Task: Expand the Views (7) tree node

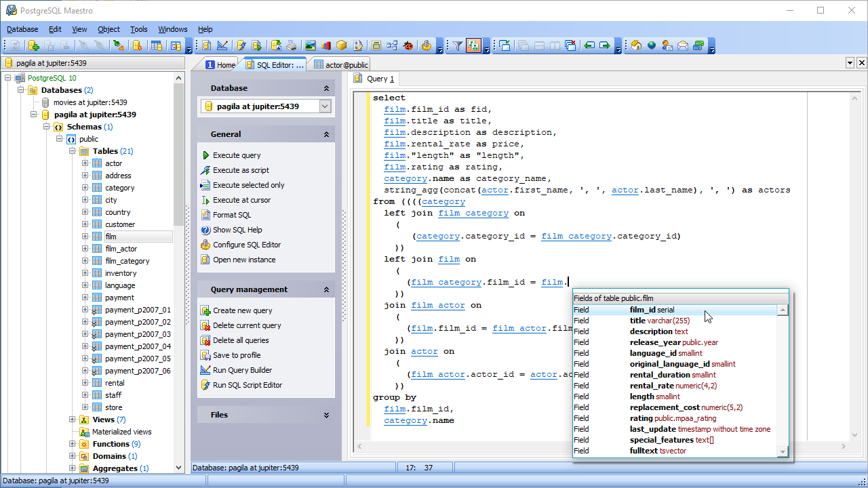Action: (x=73, y=420)
